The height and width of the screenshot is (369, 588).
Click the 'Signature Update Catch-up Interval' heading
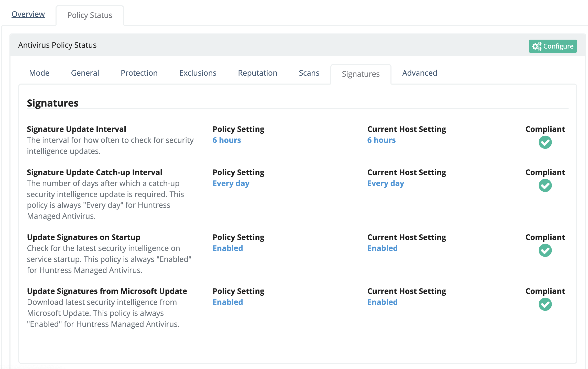(x=95, y=172)
